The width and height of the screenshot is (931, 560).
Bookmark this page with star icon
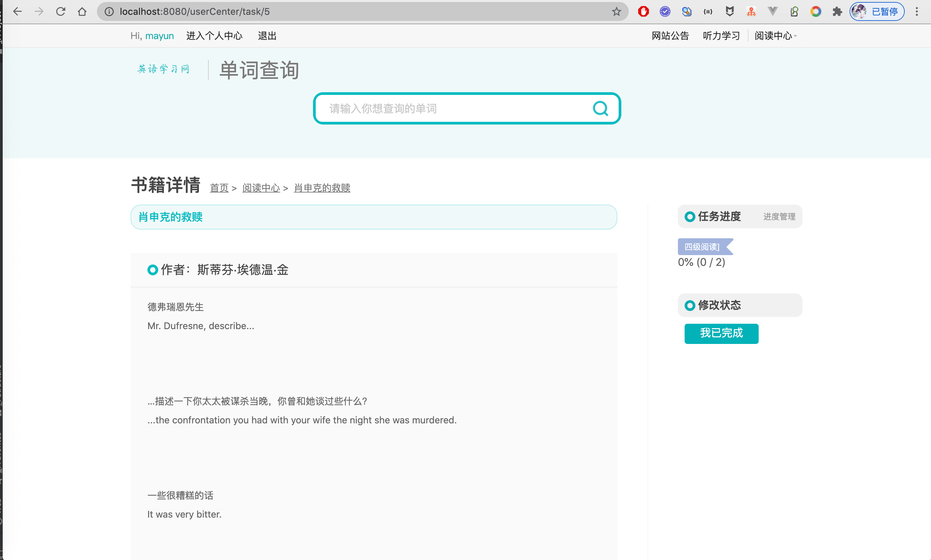(616, 12)
